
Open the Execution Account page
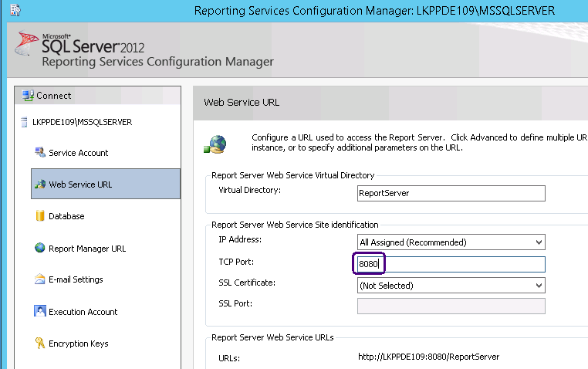pyautogui.click(x=83, y=312)
